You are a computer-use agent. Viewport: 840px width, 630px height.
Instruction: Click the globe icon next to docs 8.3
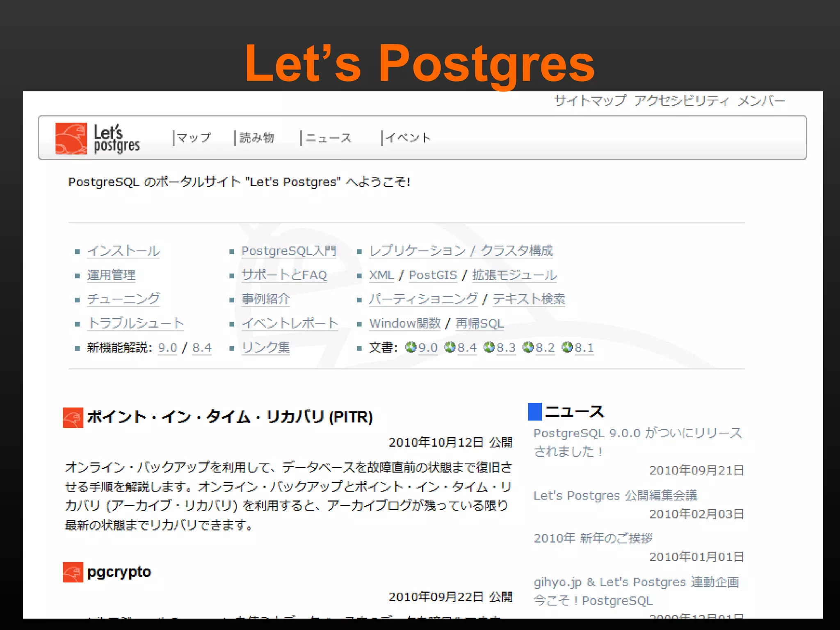pos(489,347)
